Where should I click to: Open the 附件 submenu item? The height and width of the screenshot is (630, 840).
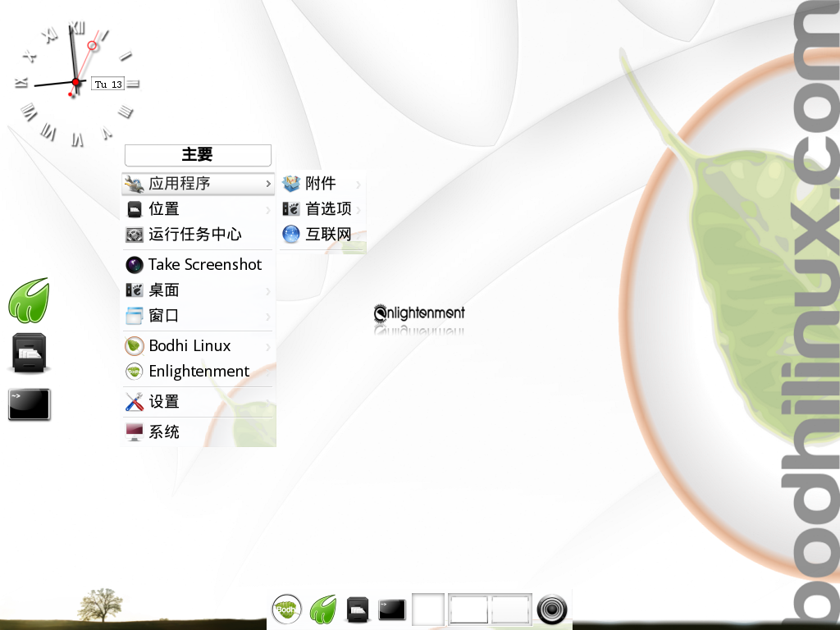tap(322, 184)
